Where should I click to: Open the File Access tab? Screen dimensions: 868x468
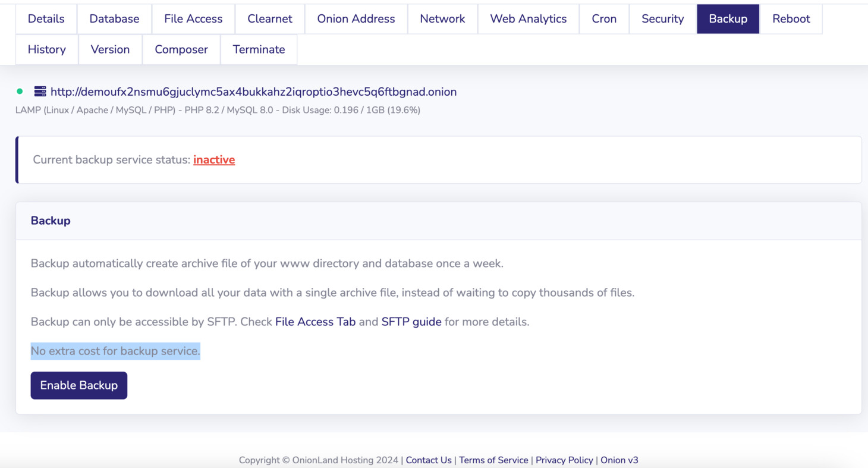[193, 19]
